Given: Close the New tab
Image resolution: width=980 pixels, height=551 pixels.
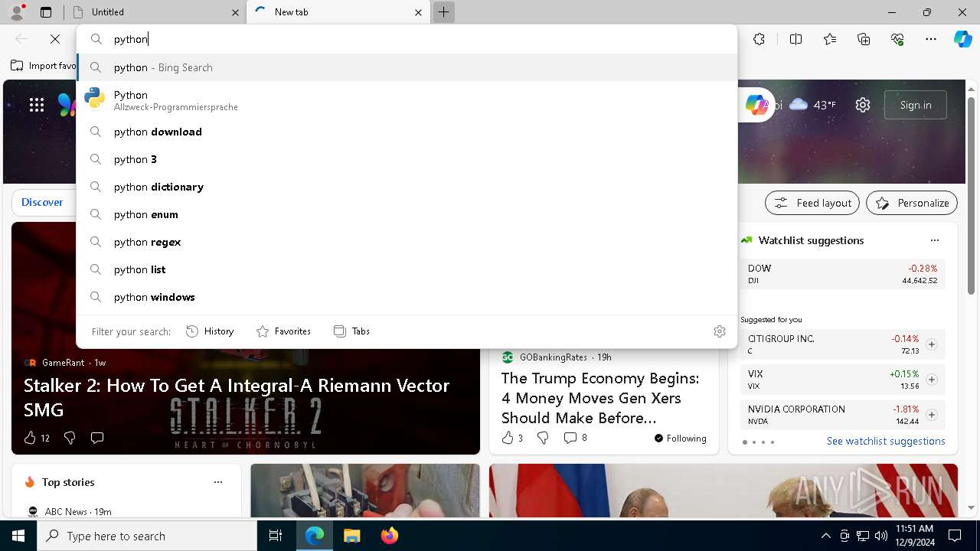Looking at the screenshot, I should coord(418,12).
